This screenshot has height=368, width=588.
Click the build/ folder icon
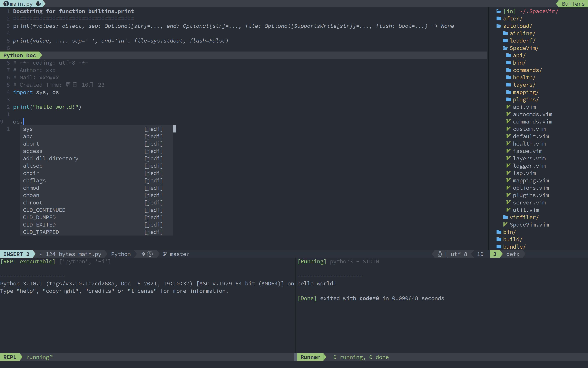pos(499,239)
